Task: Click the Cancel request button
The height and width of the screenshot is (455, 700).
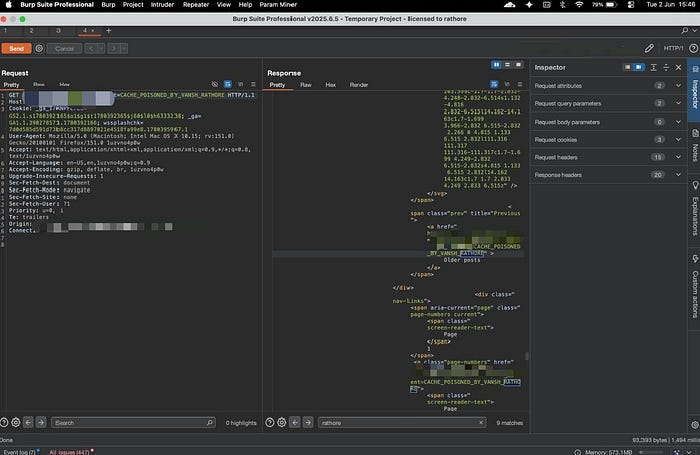Action: pyautogui.click(x=65, y=48)
